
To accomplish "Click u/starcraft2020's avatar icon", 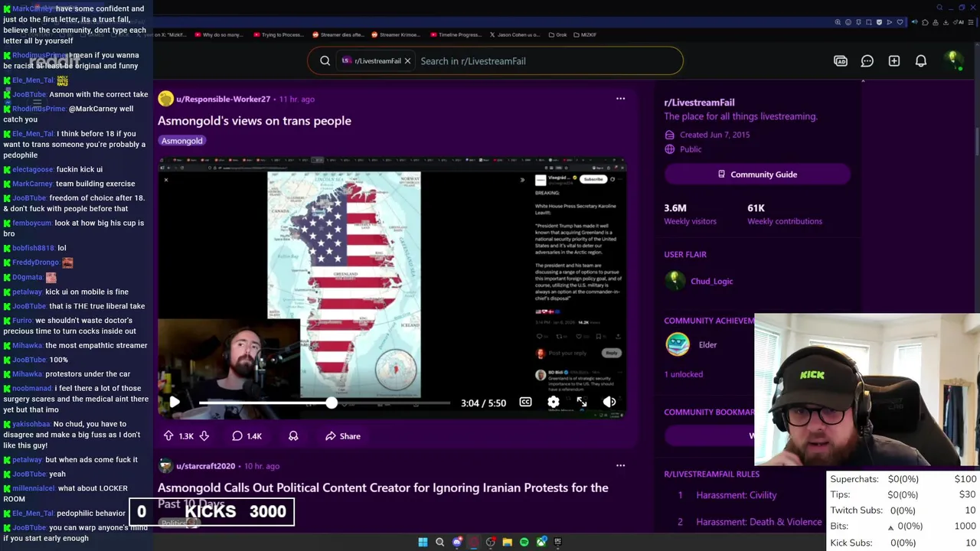I will [165, 466].
